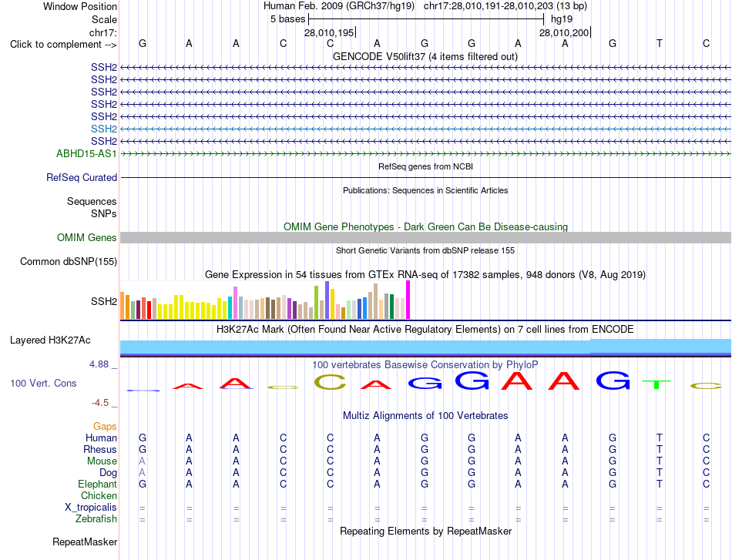
Task: Open the 'RefSeq genes from NCBI' track title
Action: (x=425, y=166)
